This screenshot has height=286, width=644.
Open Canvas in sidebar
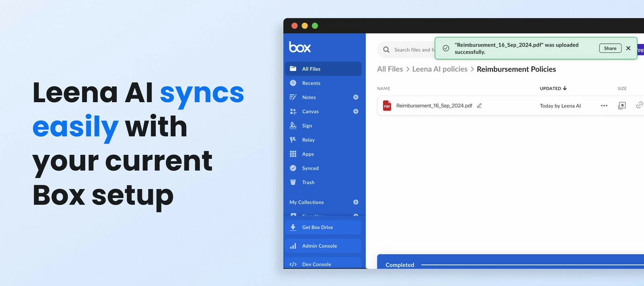tap(310, 111)
